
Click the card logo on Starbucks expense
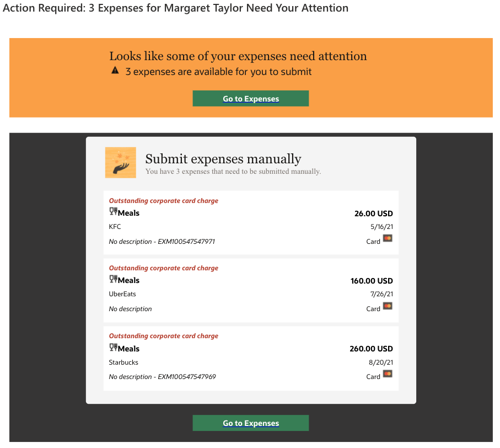click(x=388, y=374)
